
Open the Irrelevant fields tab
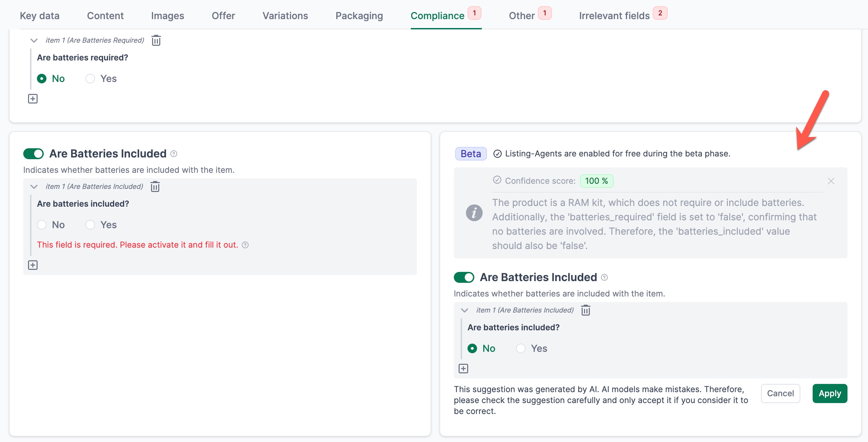click(x=614, y=16)
